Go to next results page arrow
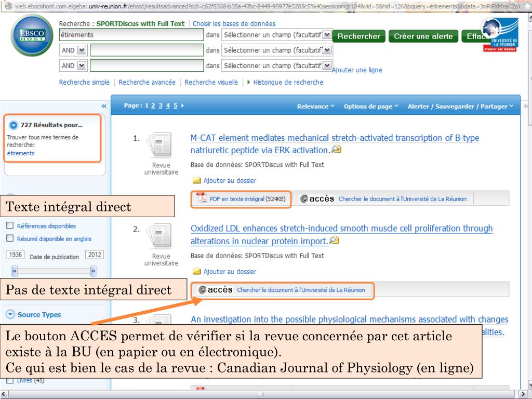This screenshot has width=532, height=399. click(x=182, y=105)
